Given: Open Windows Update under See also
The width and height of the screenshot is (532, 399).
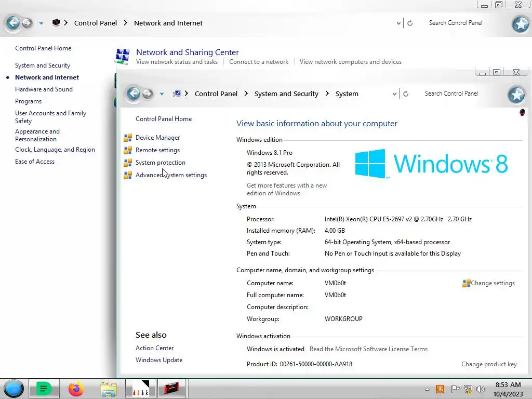Looking at the screenshot, I should point(159,360).
